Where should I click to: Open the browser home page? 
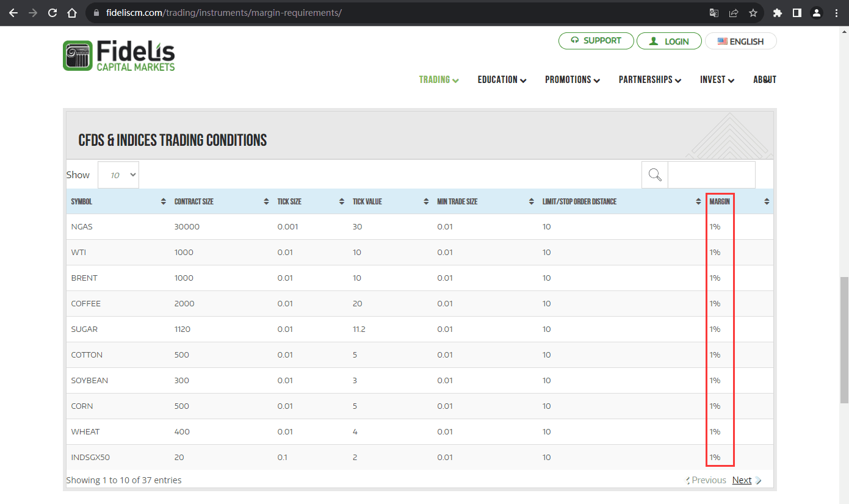[x=72, y=13]
